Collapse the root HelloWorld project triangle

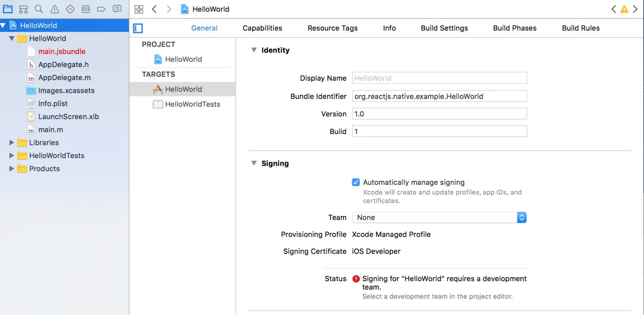[3, 25]
